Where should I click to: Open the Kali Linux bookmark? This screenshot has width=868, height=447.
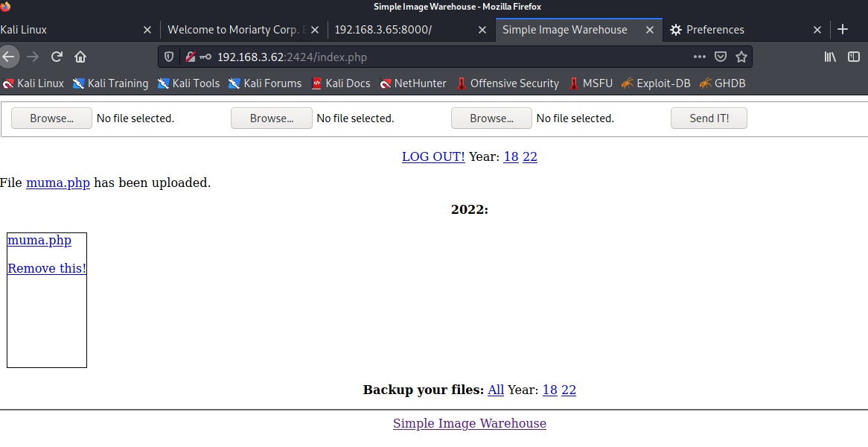33,83
